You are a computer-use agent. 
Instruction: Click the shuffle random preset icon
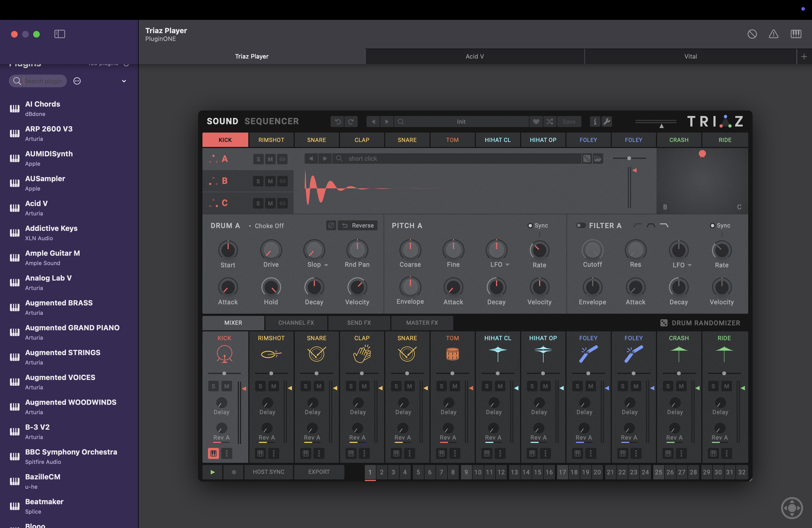(549, 121)
